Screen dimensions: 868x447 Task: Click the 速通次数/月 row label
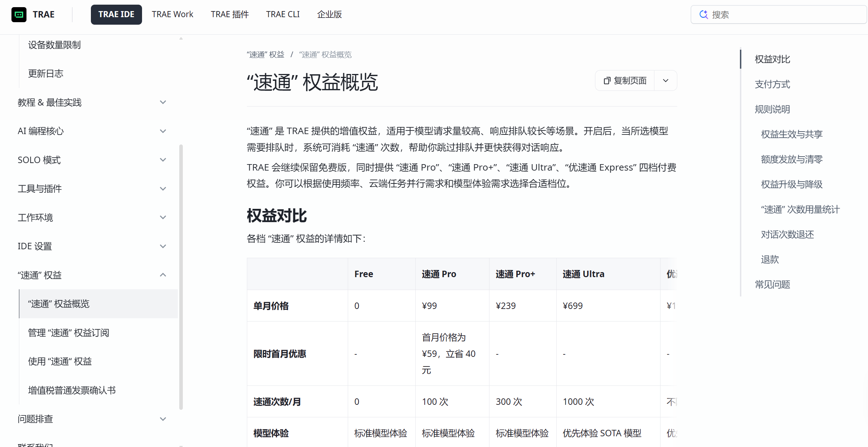coord(277,402)
